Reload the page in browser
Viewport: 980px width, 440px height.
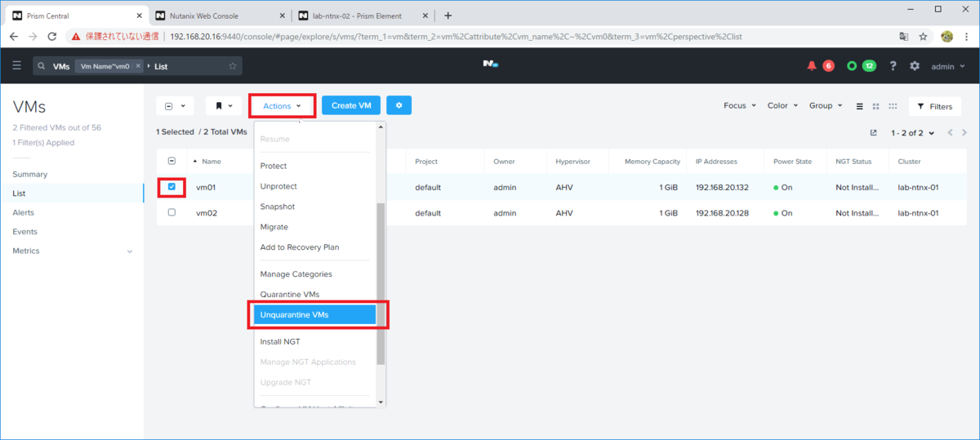click(x=52, y=37)
